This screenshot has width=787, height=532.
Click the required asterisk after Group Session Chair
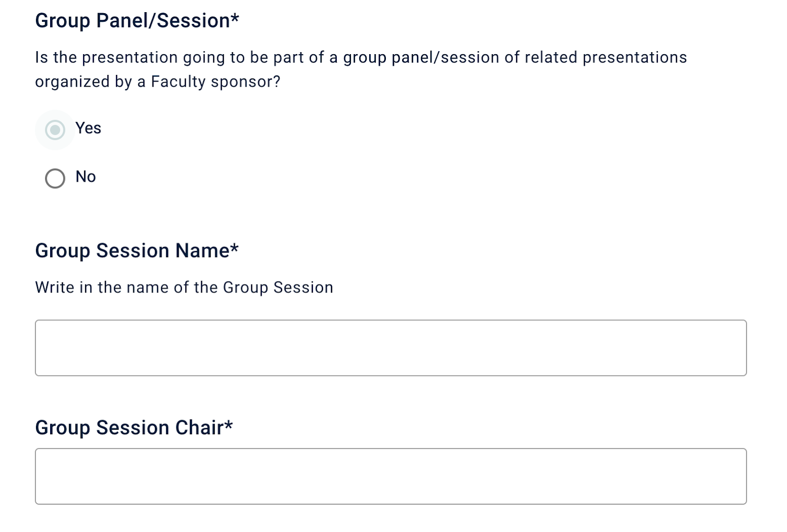(228, 426)
